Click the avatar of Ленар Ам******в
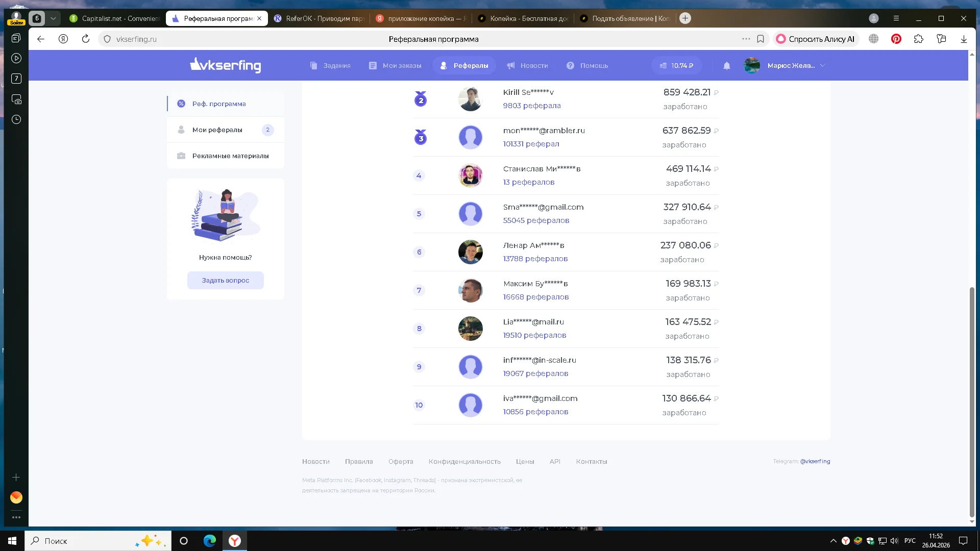The image size is (980, 551). 470,252
